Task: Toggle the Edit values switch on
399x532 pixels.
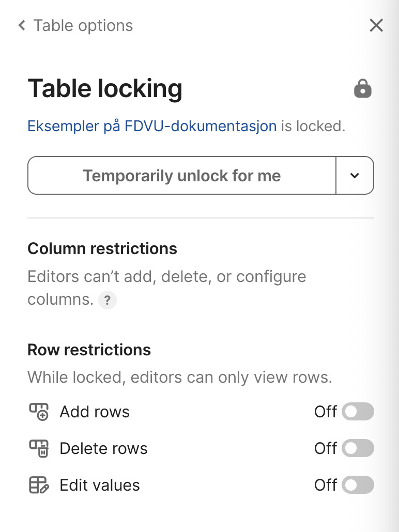Action: pos(358,485)
